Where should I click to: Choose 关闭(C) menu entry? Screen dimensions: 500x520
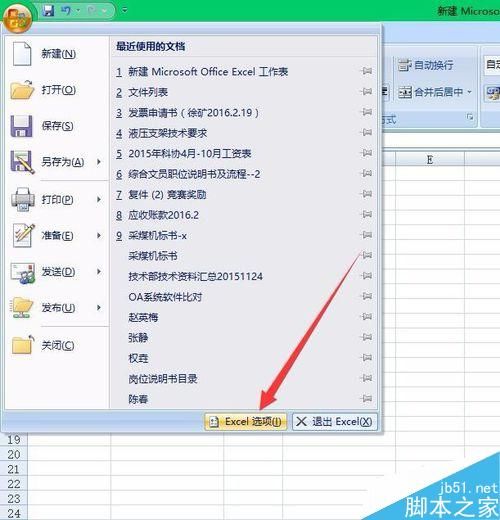tap(57, 345)
